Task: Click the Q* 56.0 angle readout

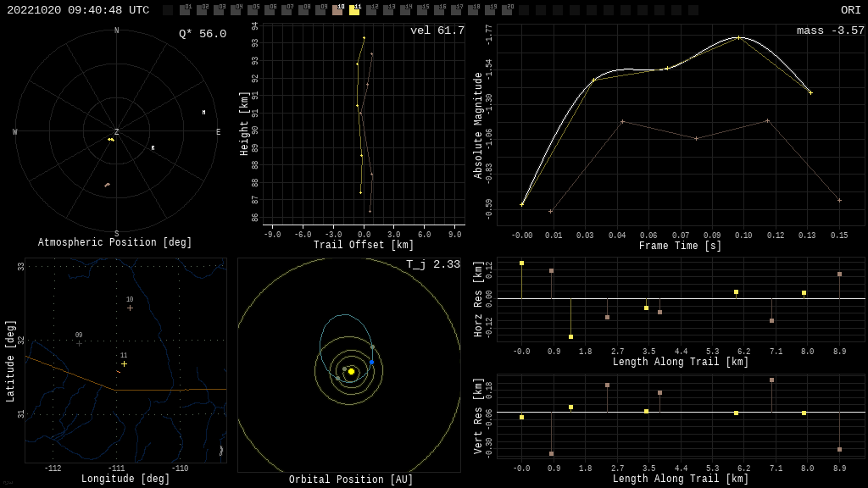Action: click(202, 34)
